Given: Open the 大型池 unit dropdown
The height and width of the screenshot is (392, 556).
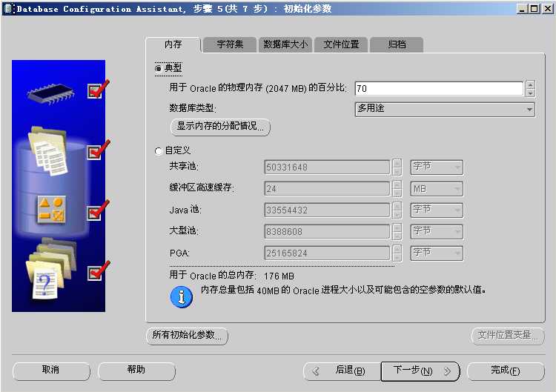Looking at the screenshot, I should (x=437, y=232).
